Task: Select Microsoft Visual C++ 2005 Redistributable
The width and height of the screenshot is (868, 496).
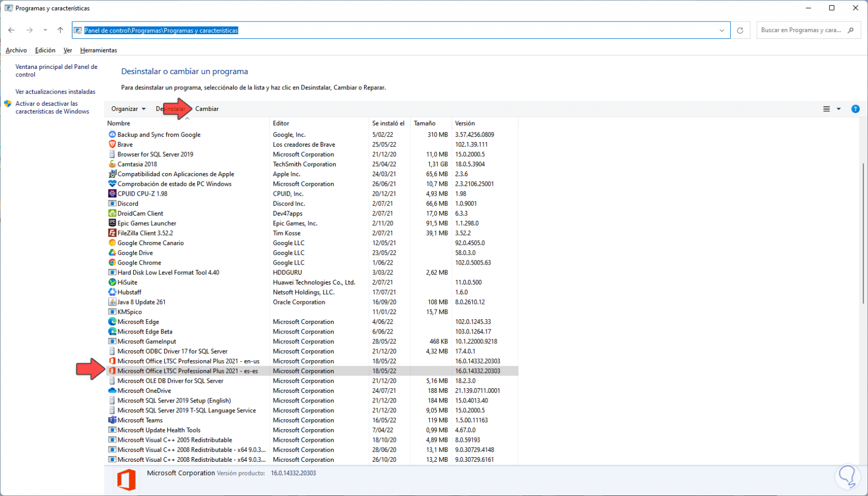Action: pyautogui.click(x=312, y=440)
